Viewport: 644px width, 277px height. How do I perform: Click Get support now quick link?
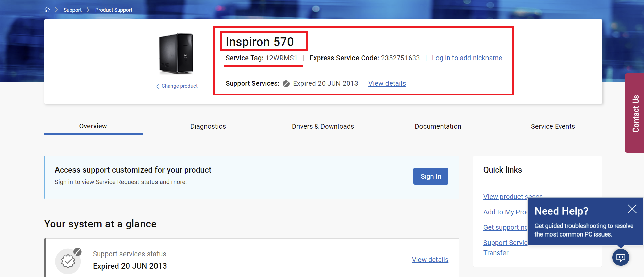[x=506, y=227]
